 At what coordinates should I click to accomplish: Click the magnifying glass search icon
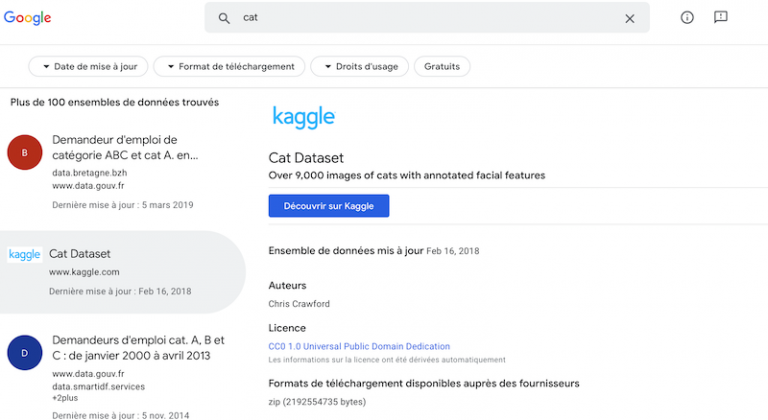tap(224, 18)
